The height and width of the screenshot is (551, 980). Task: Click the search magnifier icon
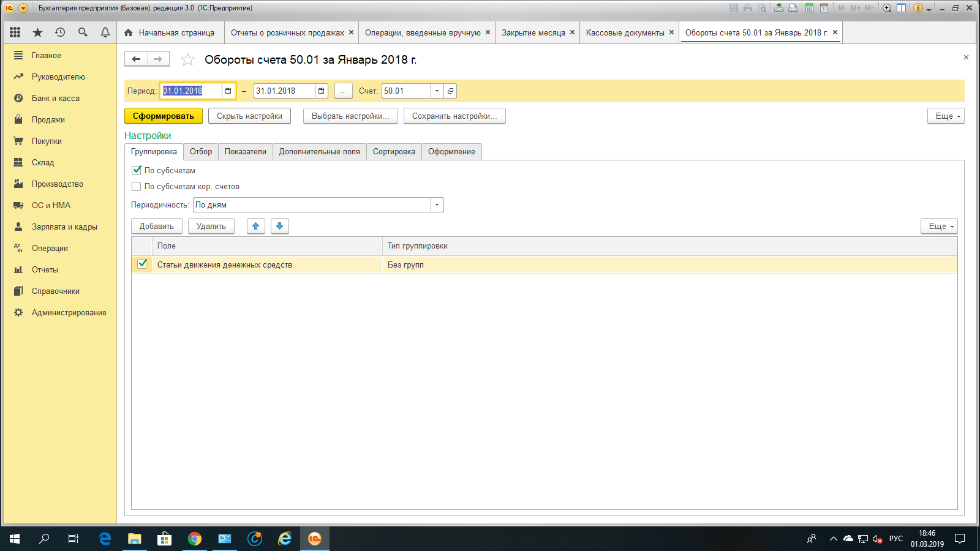click(83, 32)
